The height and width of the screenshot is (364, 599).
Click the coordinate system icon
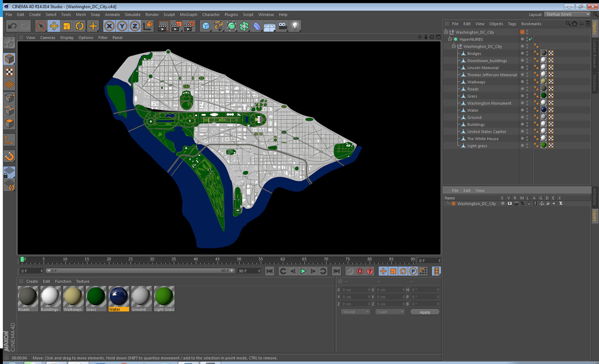click(148, 26)
